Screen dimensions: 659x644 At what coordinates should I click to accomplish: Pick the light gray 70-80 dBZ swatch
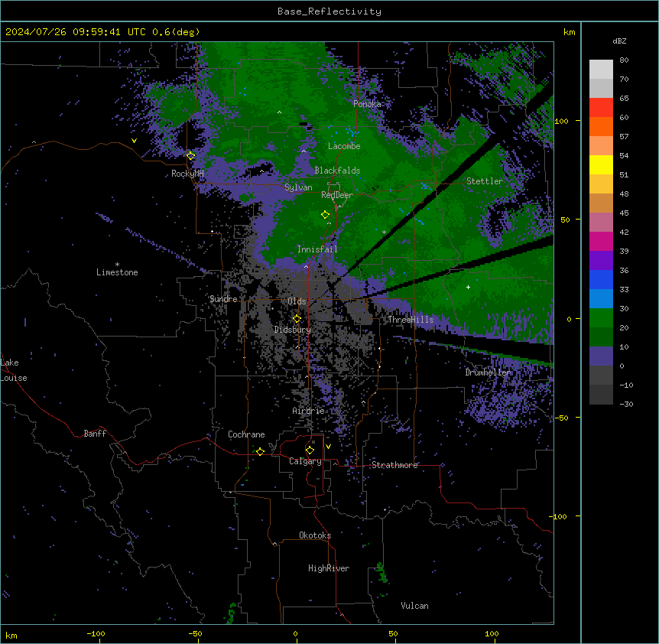pyautogui.click(x=601, y=70)
